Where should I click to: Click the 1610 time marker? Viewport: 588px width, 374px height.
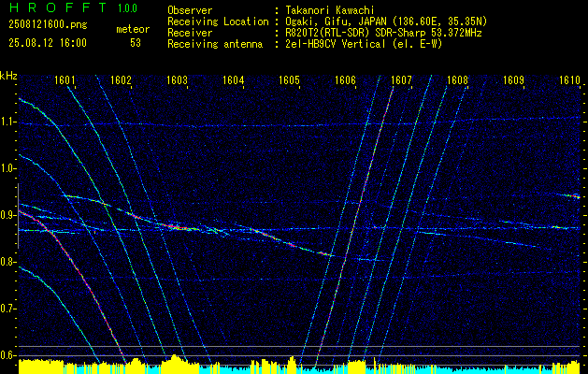tap(569, 80)
